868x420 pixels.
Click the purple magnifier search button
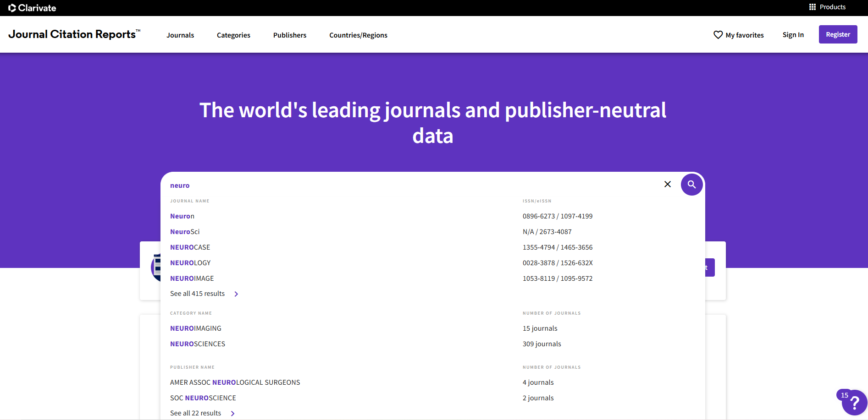[692, 185]
